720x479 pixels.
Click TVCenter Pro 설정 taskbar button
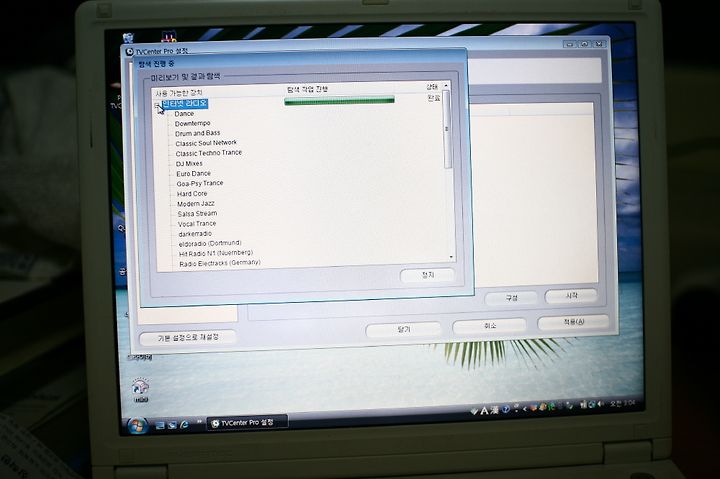point(248,423)
